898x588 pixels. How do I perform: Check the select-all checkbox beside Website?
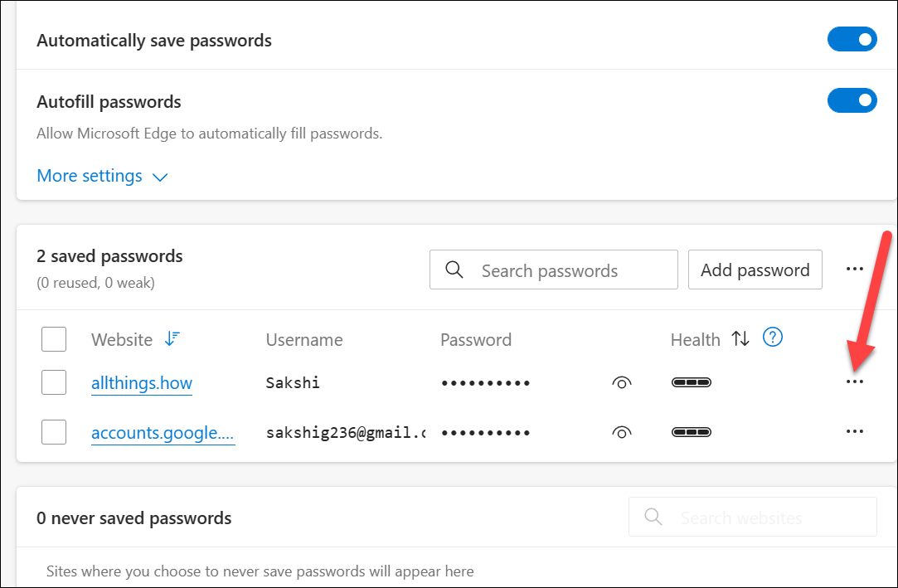tap(54, 339)
